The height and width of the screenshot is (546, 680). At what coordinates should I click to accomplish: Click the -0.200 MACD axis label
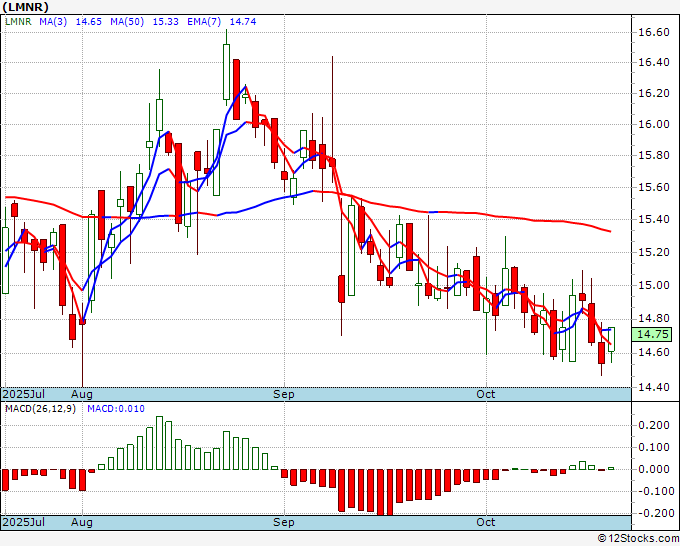[655, 513]
